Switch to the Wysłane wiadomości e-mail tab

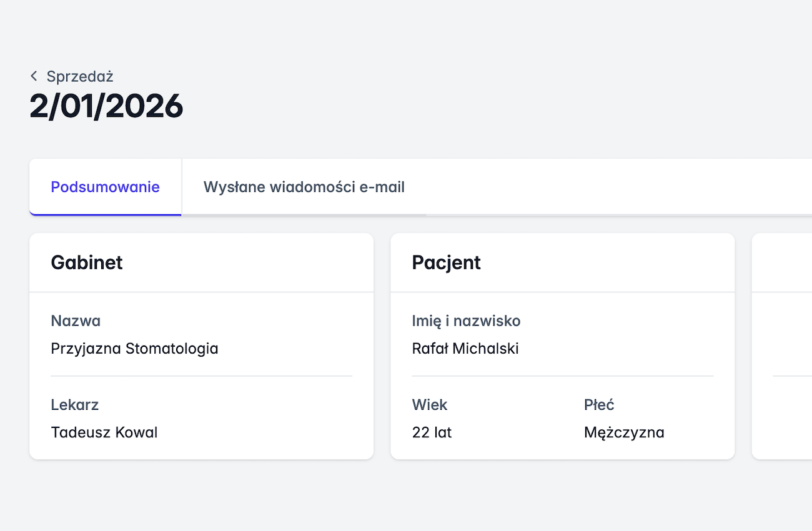coord(304,187)
